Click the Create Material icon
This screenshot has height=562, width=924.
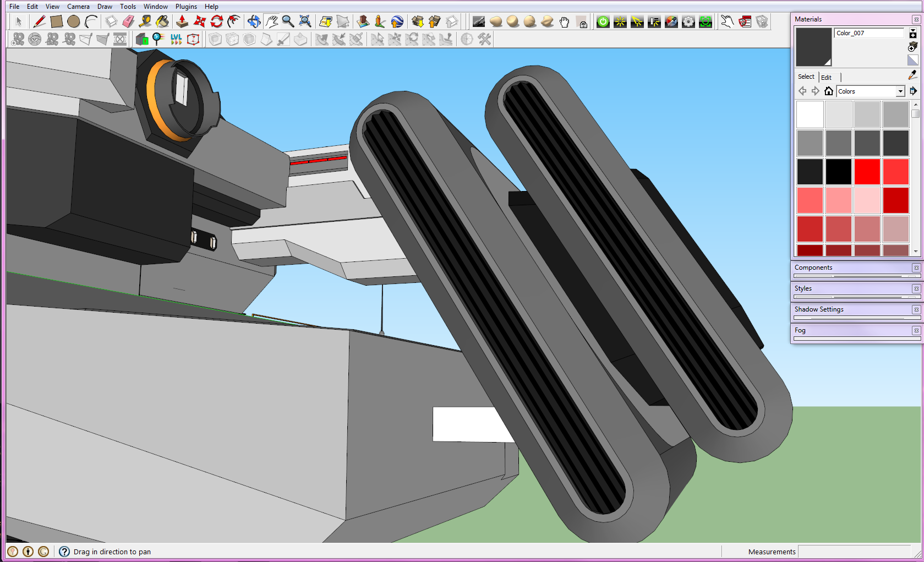coord(913,47)
